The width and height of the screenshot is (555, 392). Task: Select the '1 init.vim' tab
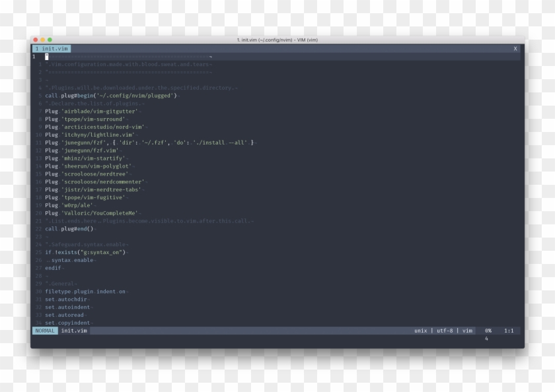click(x=51, y=49)
